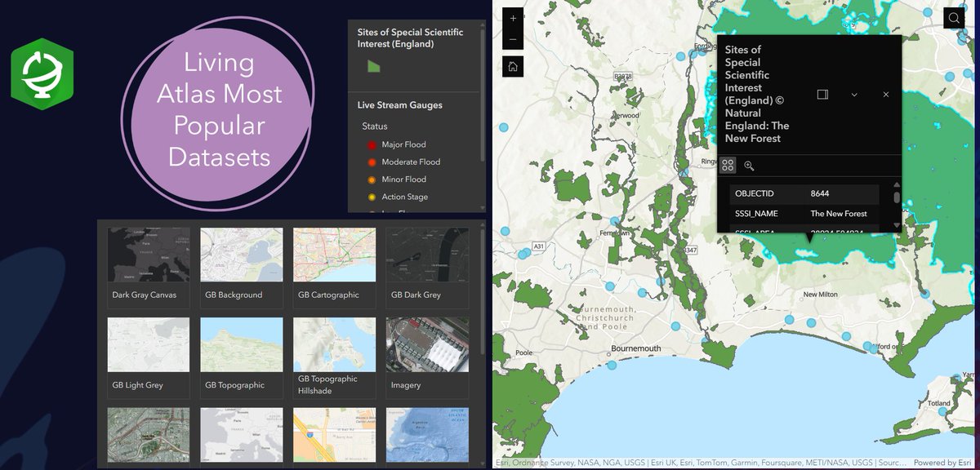
Task: Click the basemap gallery scrollbar
Action: [483, 291]
